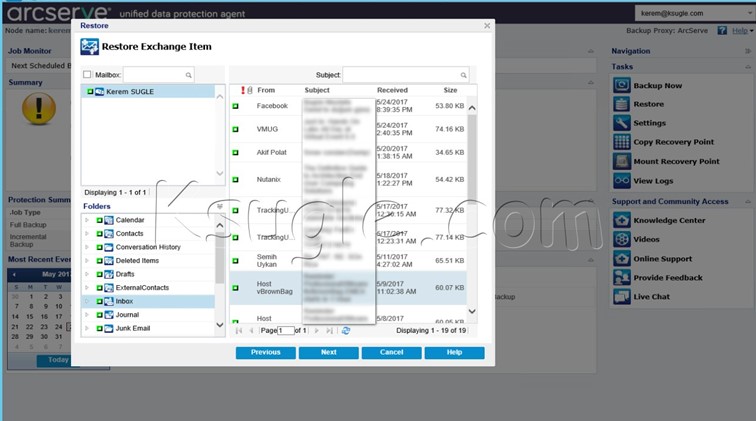Click the Journal folder icon

click(x=109, y=314)
